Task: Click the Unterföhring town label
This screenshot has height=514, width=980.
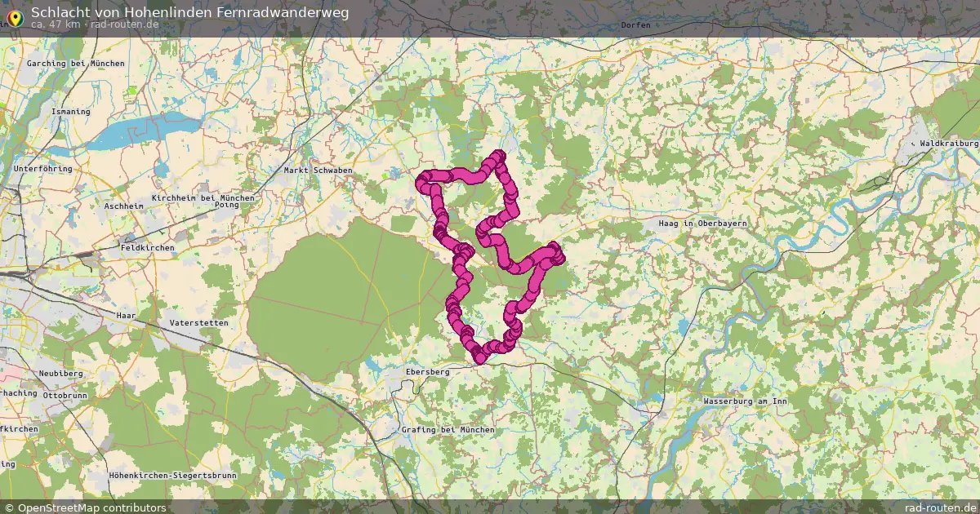Action: [43, 169]
